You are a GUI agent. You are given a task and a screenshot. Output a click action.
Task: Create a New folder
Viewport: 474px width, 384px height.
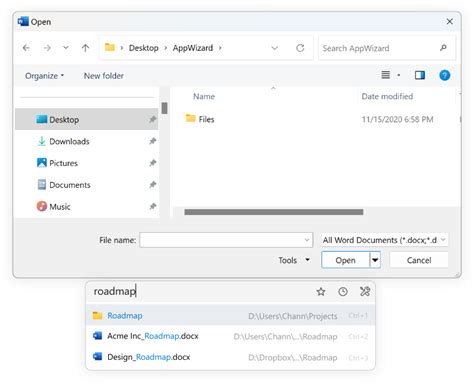[x=104, y=76]
